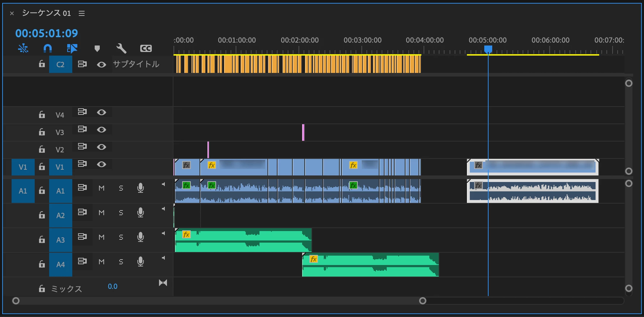
Task: Close the シーケンス 01 tab
Action: coord(12,13)
